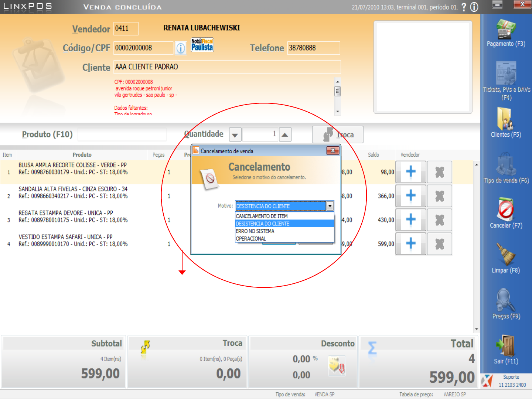
Task: Click the Peças column header
Action: (158, 155)
